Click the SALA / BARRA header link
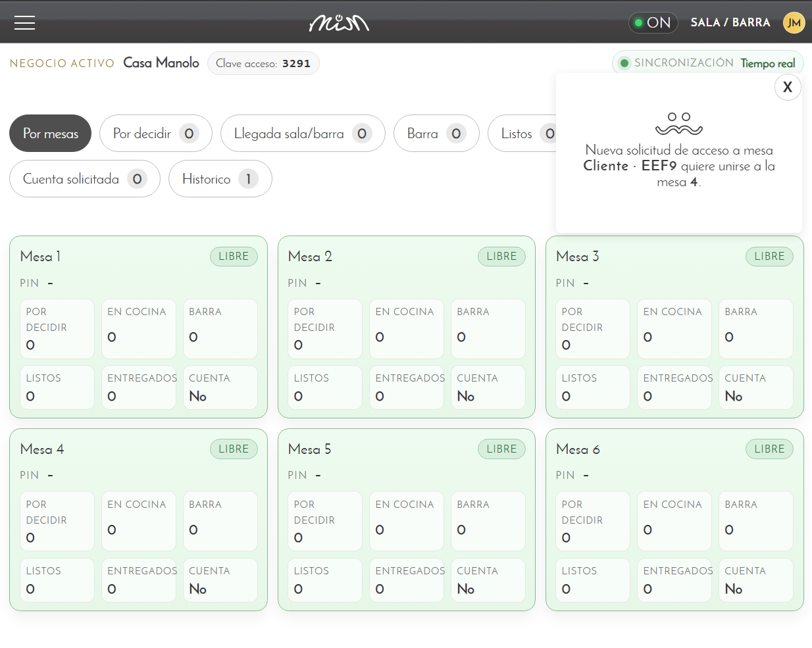 pos(730,22)
